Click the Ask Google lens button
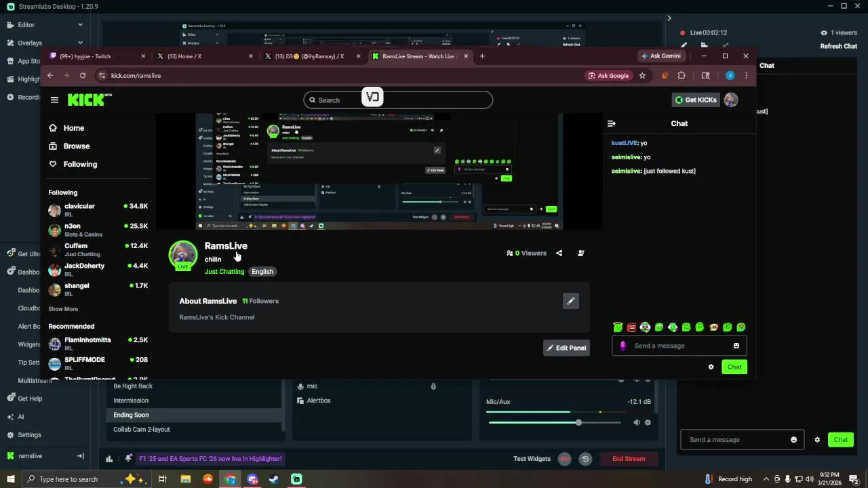 (608, 76)
